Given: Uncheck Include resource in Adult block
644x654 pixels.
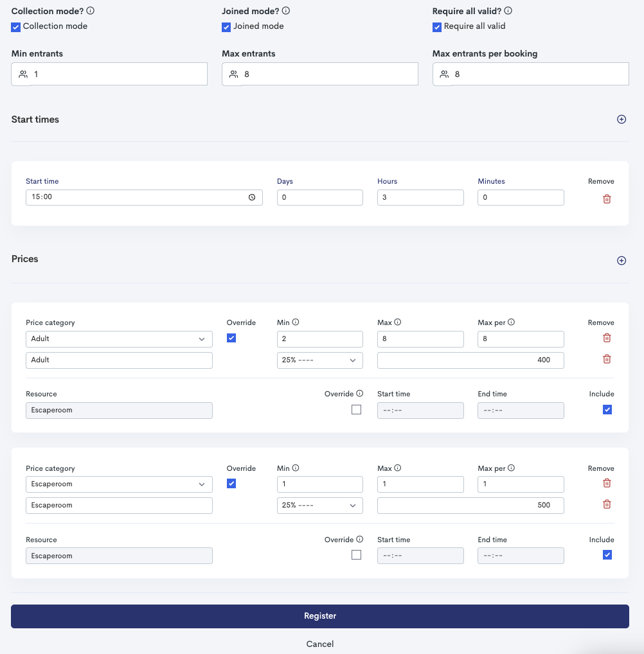Looking at the screenshot, I should coord(607,410).
